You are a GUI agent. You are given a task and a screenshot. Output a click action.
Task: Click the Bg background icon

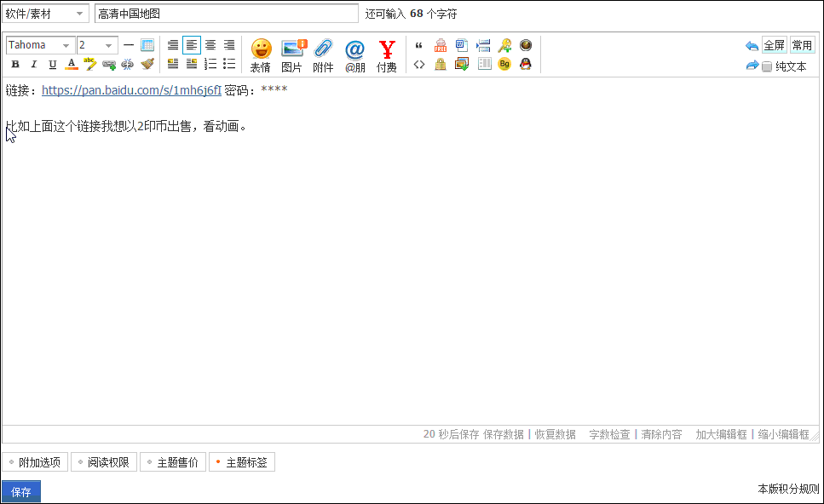pyautogui.click(x=504, y=64)
